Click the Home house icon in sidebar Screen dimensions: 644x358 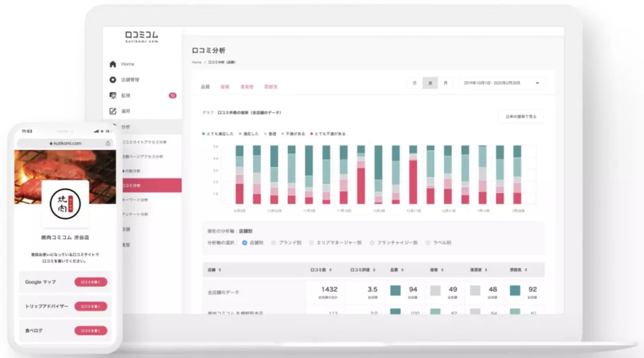click(113, 64)
